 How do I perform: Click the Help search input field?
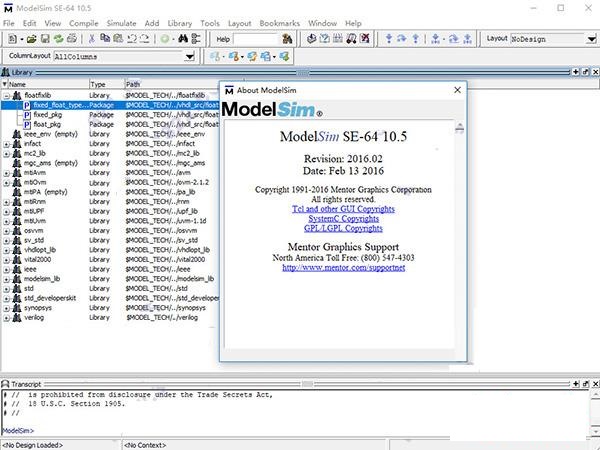click(x=256, y=39)
